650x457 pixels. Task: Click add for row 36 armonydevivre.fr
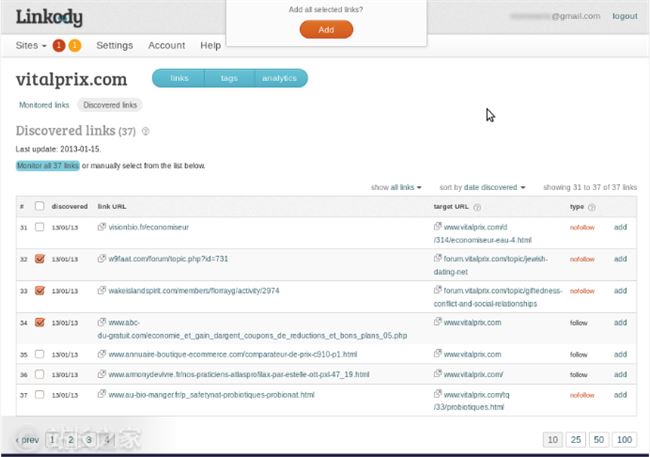pos(620,374)
